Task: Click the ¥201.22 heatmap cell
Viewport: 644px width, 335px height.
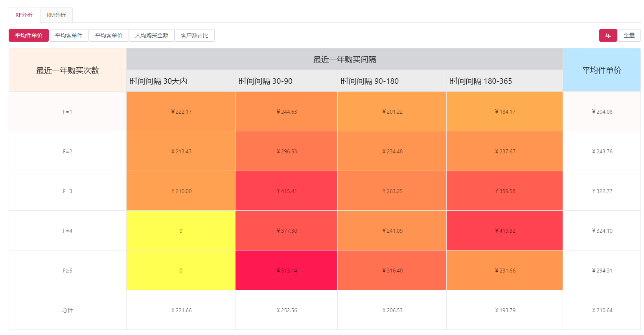Action: click(x=392, y=112)
